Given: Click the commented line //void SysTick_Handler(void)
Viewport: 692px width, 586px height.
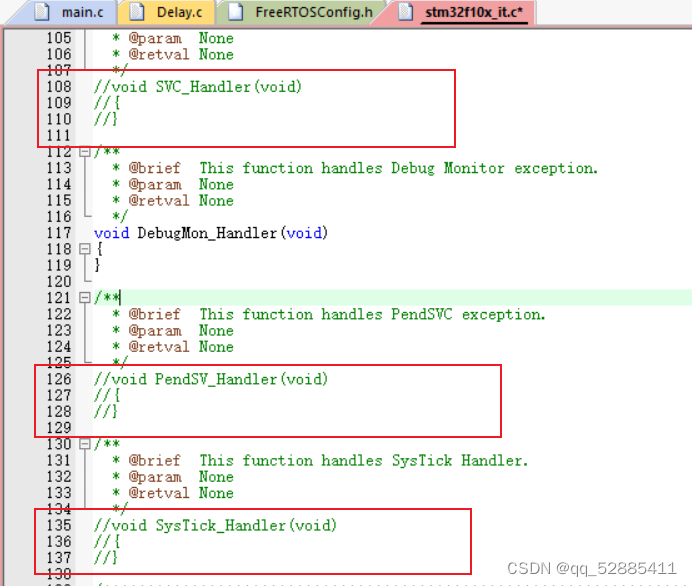Looking at the screenshot, I should click(x=215, y=525).
